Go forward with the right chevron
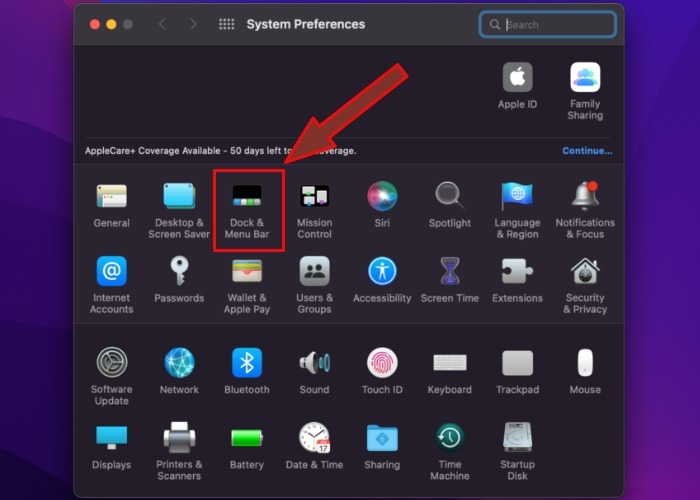 (x=193, y=24)
